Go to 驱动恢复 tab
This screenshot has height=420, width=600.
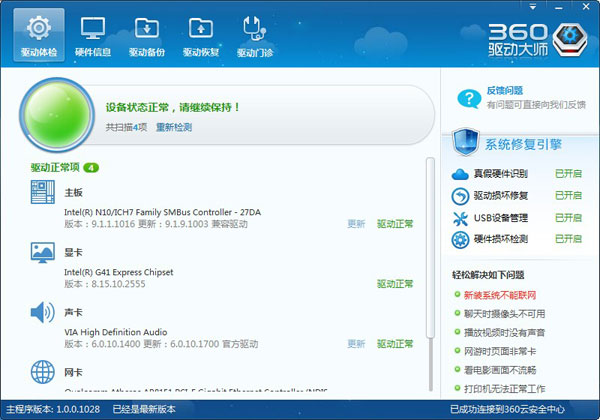tap(201, 35)
